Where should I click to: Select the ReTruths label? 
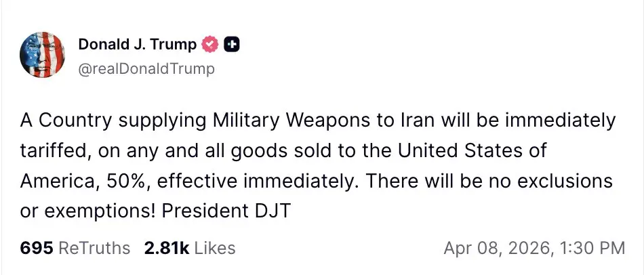click(94, 248)
